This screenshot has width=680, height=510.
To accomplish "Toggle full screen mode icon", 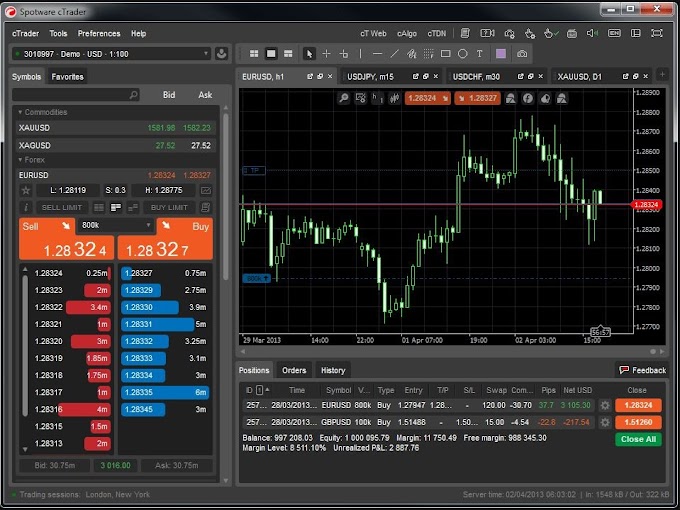I will pos(657,33).
